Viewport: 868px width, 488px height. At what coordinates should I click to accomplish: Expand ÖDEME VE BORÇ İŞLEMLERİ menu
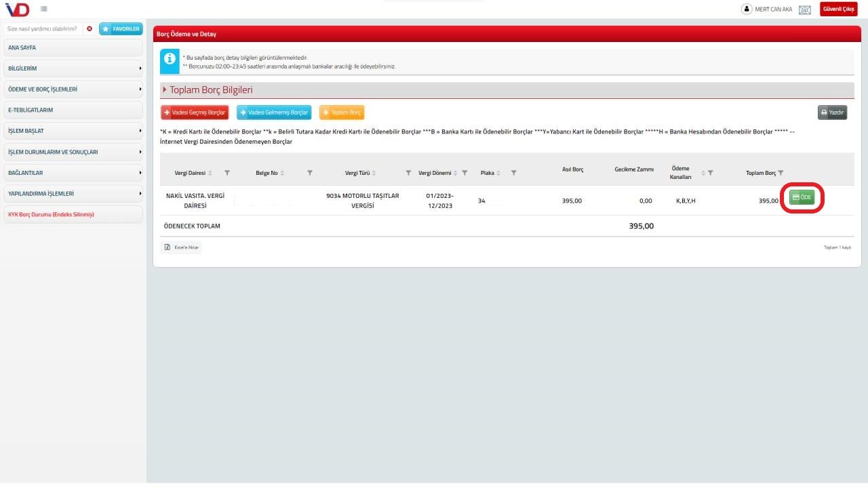tap(73, 89)
